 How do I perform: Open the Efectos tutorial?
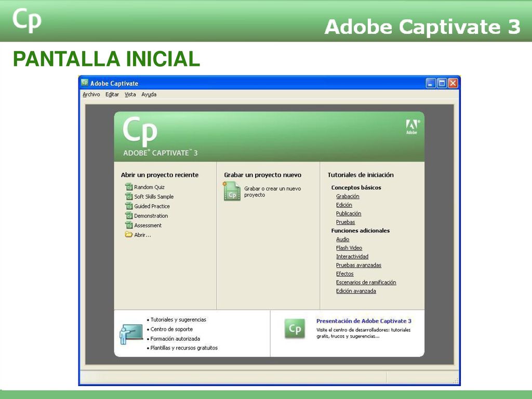click(345, 274)
